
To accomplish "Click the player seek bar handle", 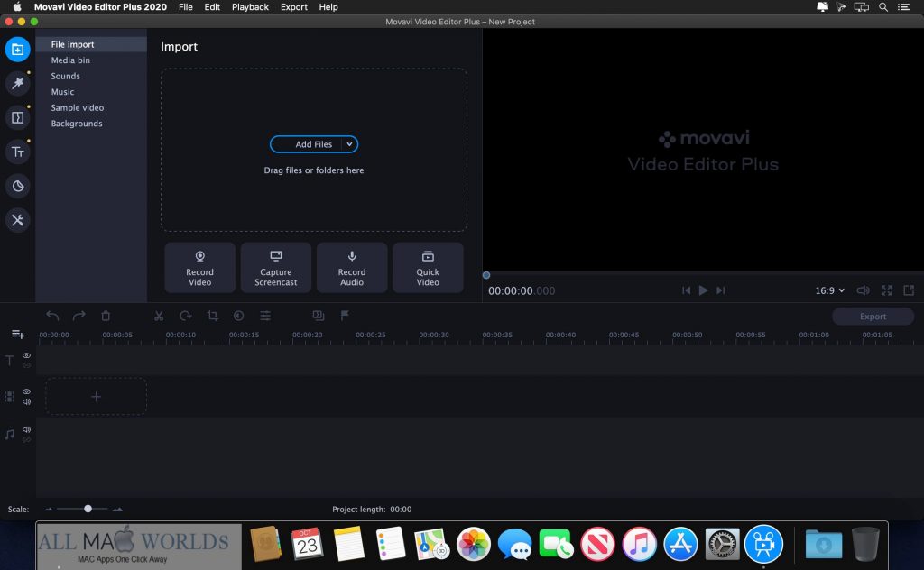I will [486, 275].
